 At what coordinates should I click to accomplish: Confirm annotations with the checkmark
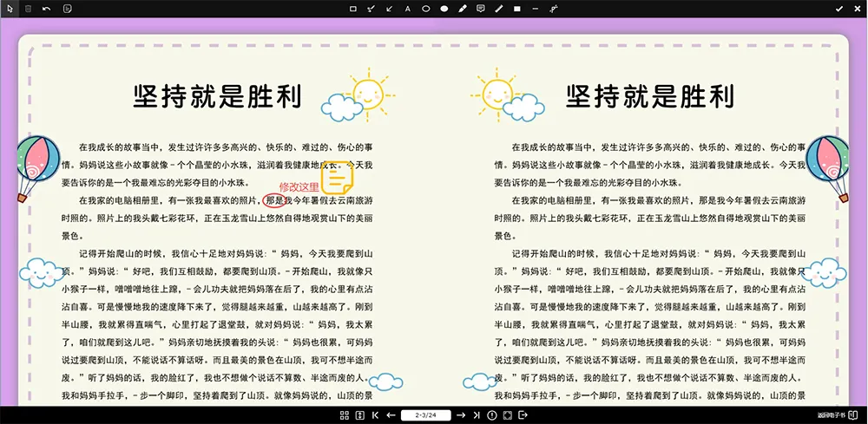839,9
